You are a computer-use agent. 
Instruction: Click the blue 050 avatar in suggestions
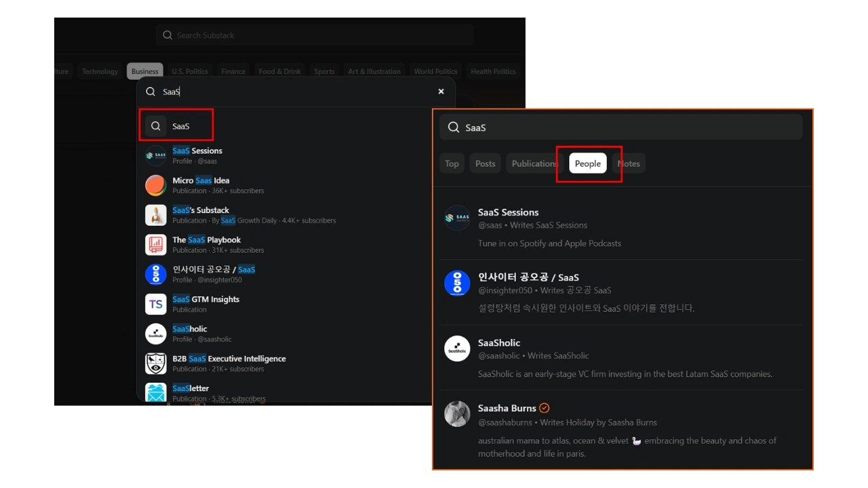[156, 274]
